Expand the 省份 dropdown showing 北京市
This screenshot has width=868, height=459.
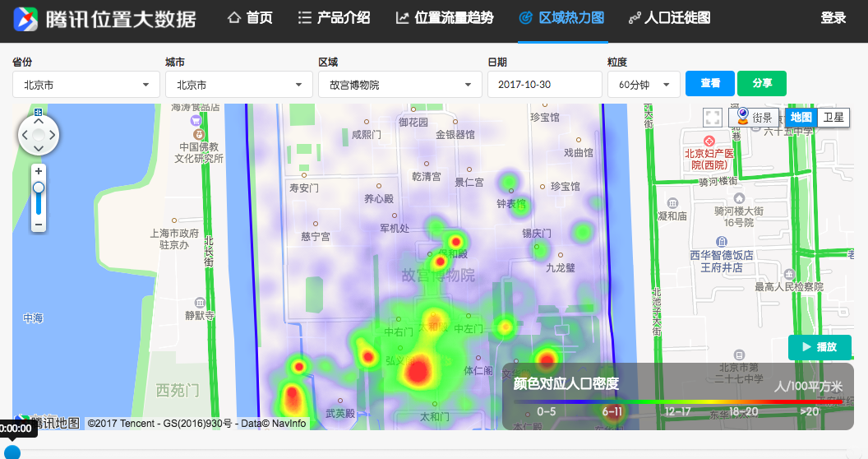click(85, 85)
